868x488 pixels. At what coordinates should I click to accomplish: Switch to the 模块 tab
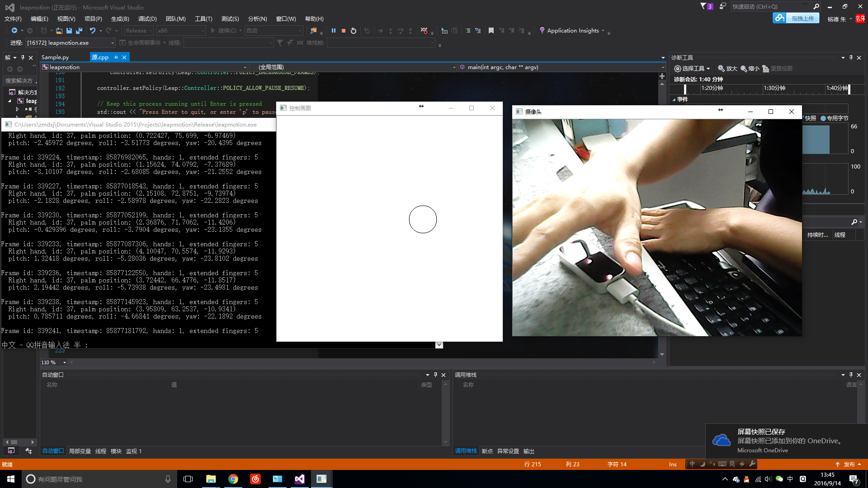coord(116,451)
